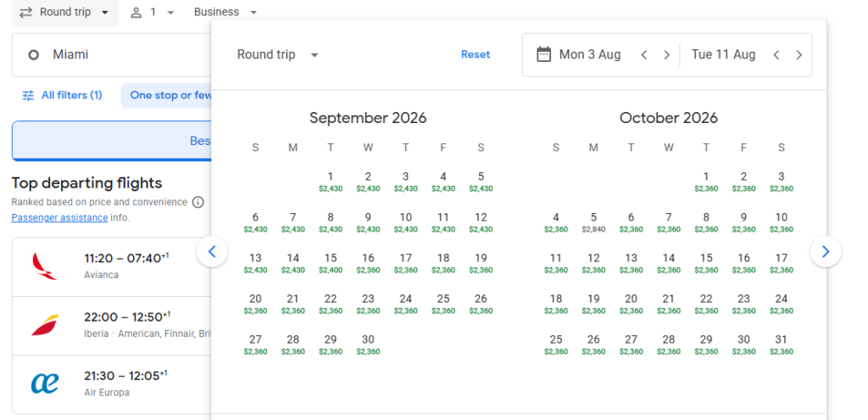Open the Passenger assistance link
The height and width of the screenshot is (420, 868).
pyautogui.click(x=59, y=217)
